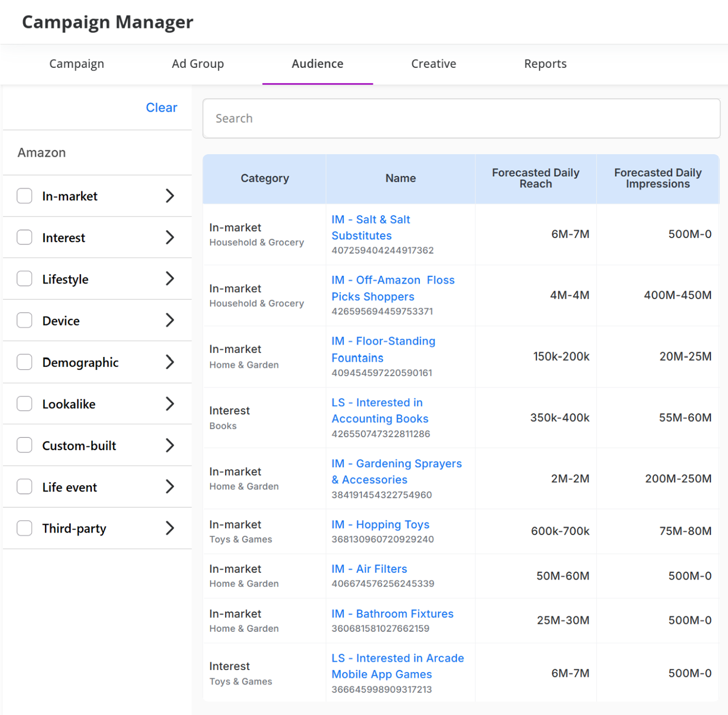Open the Custom-built chevron
This screenshot has height=715, width=728.
[170, 445]
